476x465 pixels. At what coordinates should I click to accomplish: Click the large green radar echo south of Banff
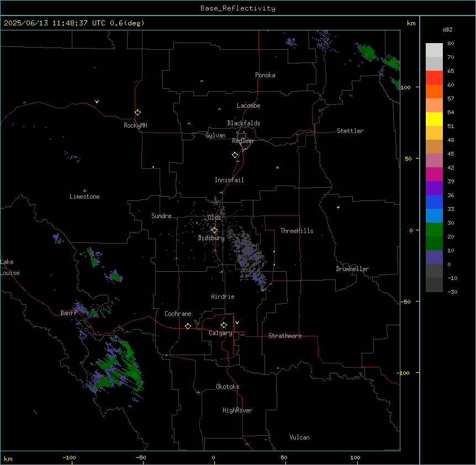pyautogui.click(x=117, y=366)
